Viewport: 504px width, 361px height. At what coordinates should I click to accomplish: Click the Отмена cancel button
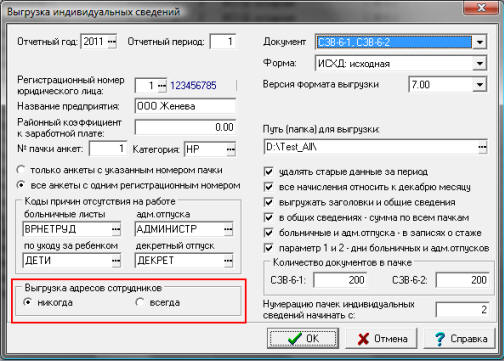(381, 338)
